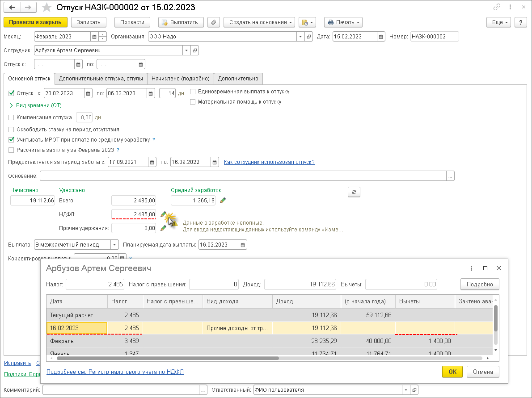Open the Выплата dropdown arrow
Viewport: 532px width, 398px height.
pos(114,245)
